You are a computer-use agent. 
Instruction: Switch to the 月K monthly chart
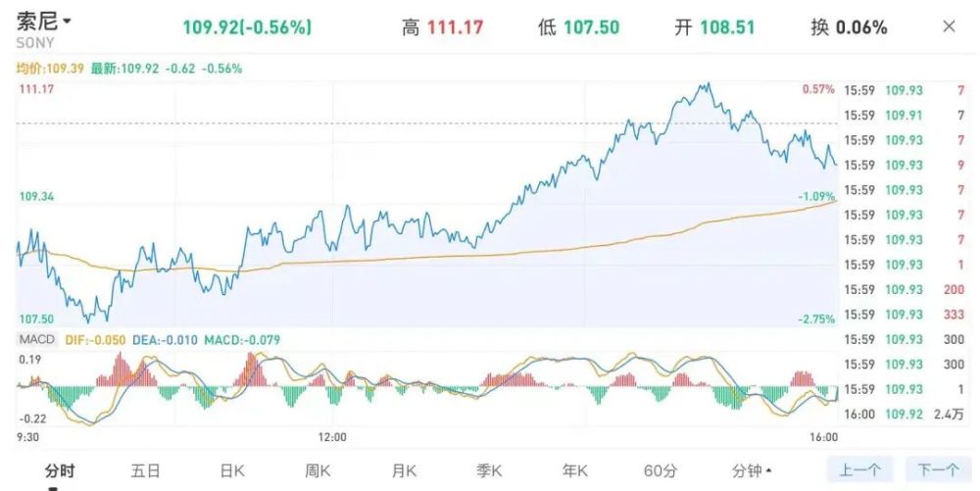[404, 470]
